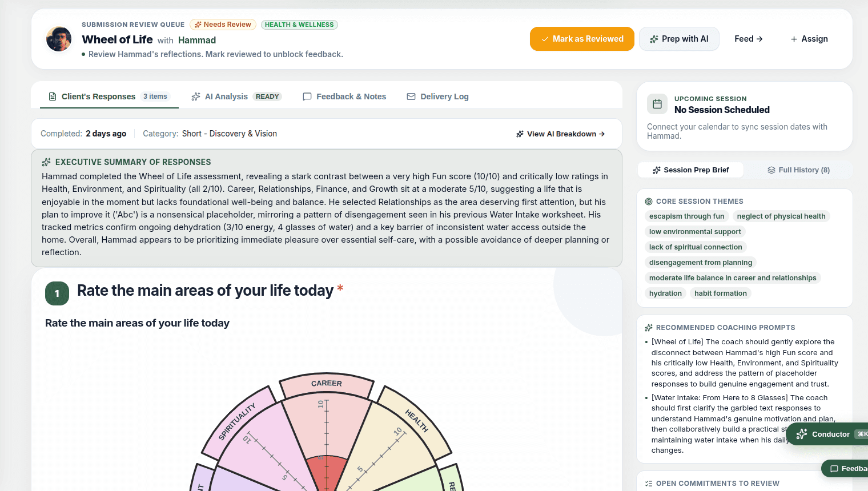Screen dimensions: 868x491
Task: Select the 'escapism through fun' theme chip
Action: [x=686, y=216]
